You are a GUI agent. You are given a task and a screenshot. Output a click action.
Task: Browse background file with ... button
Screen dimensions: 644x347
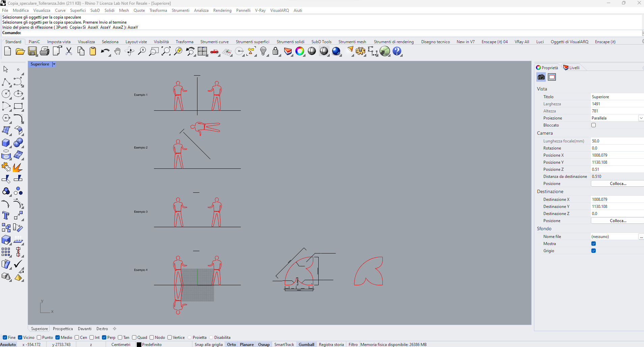point(641,237)
